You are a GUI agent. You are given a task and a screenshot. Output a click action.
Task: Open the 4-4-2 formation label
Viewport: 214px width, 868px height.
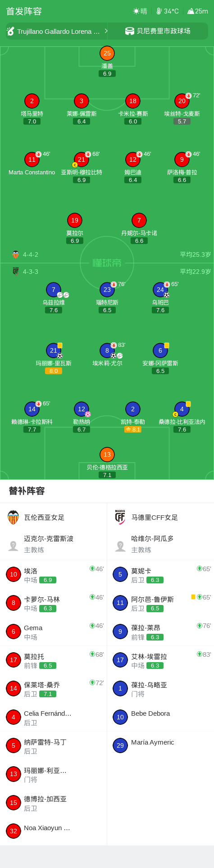pos(31,254)
